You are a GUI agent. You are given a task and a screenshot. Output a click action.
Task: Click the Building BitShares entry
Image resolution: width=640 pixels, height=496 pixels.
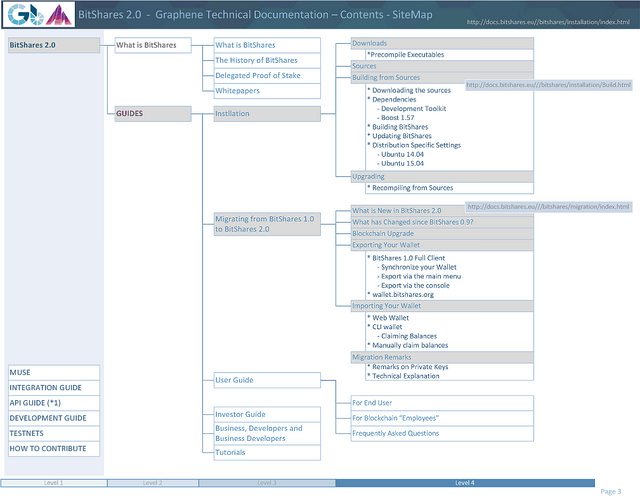click(x=400, y=127)
